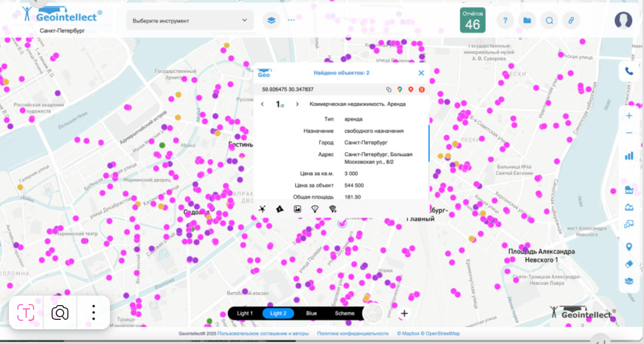Click the search magnifier icon in header
This screenshot has width=644, height=344.
(549, 21)
